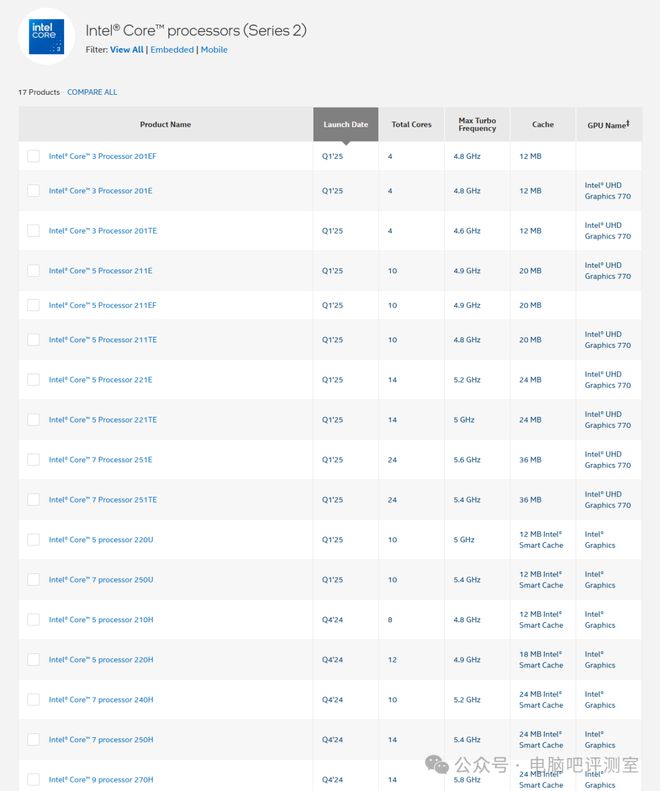660x791 pixels.
Task: Open Intel Core 7 processor 250H link
Action: (x=101, y=740)
